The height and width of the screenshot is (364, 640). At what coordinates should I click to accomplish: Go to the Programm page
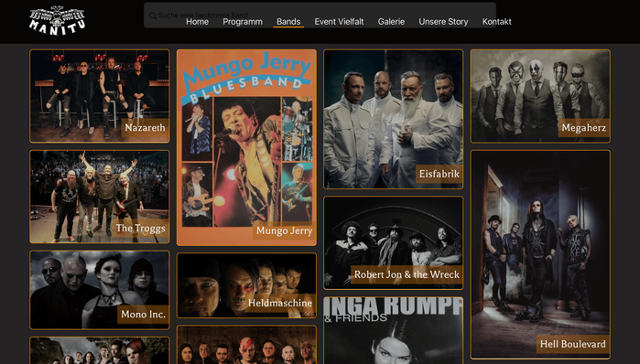(243, 22)
